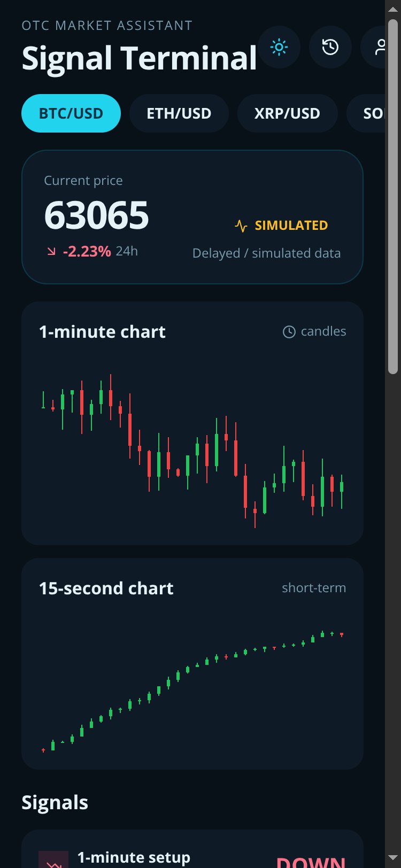Viewport: 401px width, 868px height.
Task: Click the SIMULATED status label
Action: (291, 226)
